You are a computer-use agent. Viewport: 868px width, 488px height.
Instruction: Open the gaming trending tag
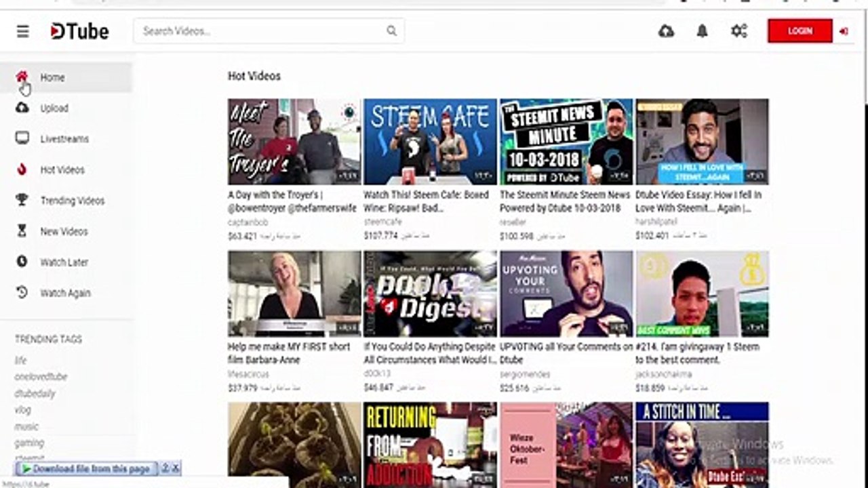[29, 443]
